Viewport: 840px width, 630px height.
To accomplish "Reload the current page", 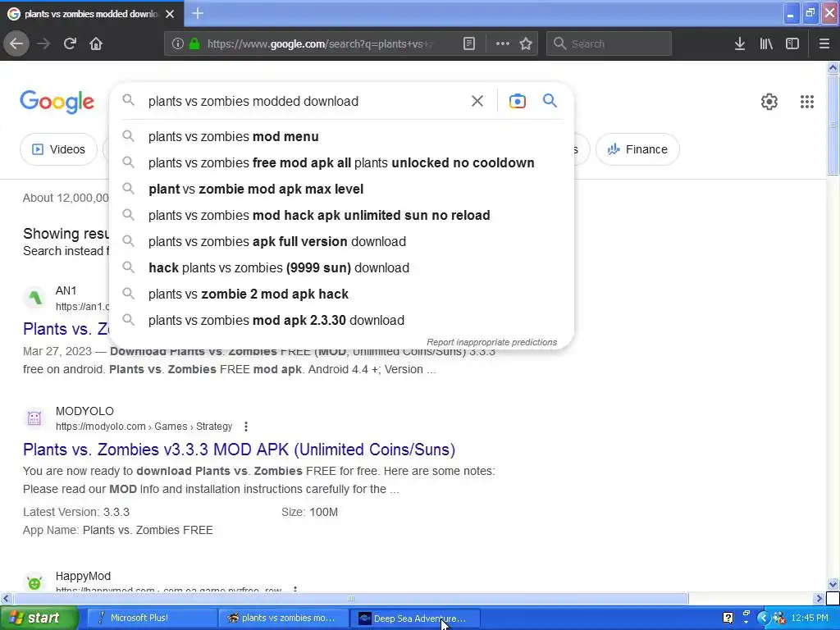I will pos(70,43).
